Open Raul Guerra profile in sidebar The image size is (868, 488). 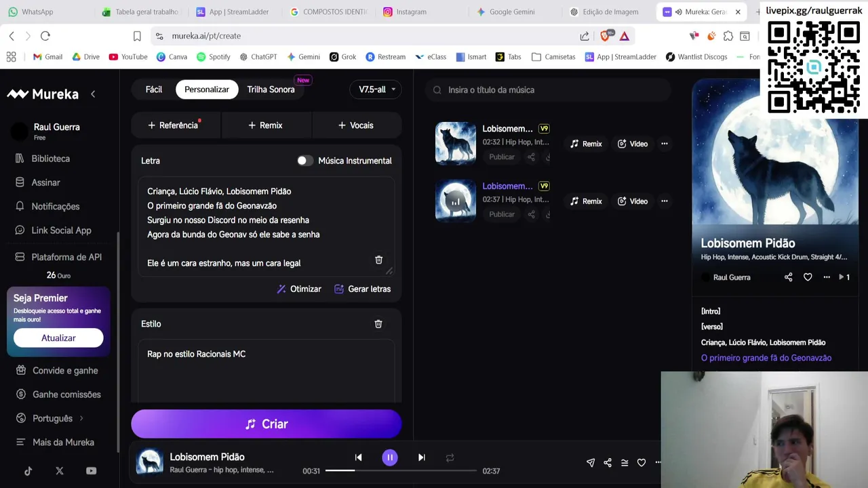pyautogui.click(x=46, y=131)
